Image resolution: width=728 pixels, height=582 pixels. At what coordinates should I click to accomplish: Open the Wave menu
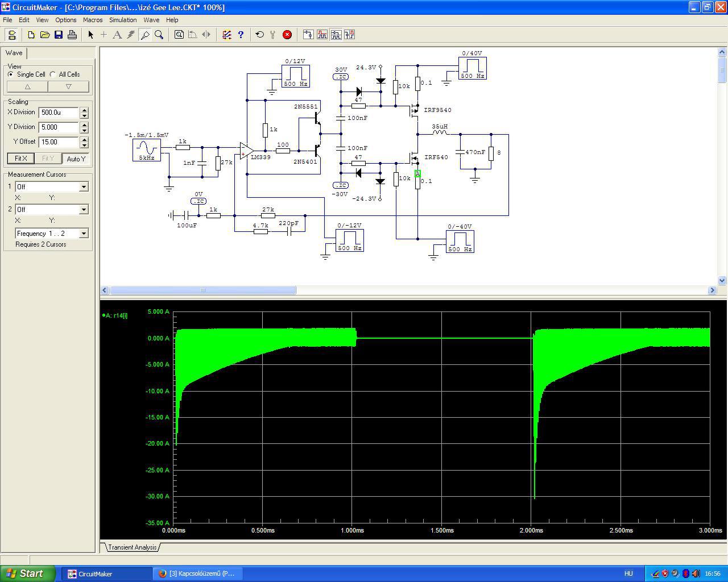pos(151,20)
